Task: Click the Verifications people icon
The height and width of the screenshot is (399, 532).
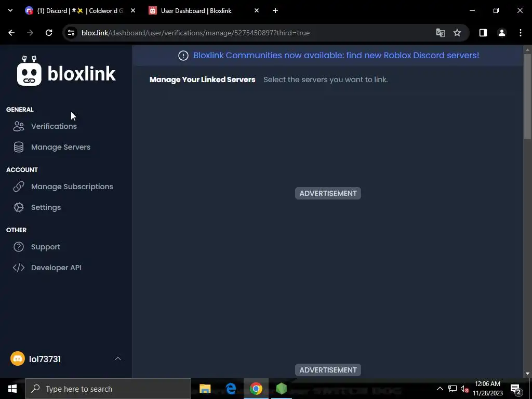Action: click(19, 126)
